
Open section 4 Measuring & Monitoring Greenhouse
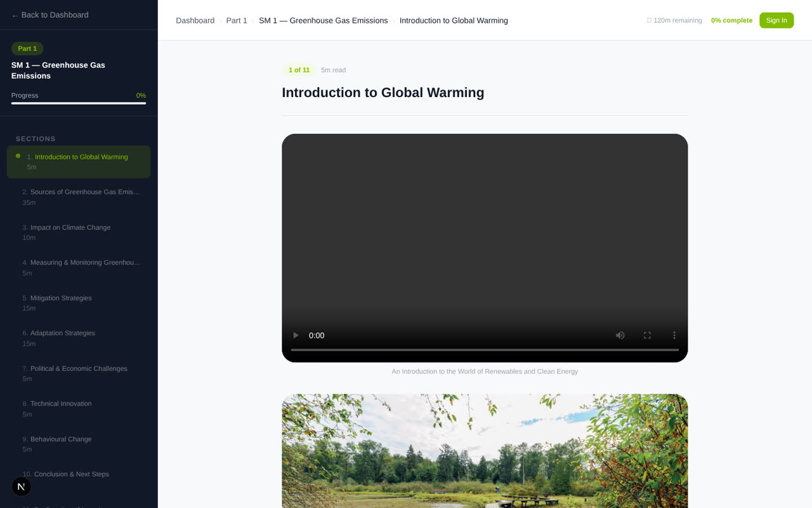[x=79, y=267]
